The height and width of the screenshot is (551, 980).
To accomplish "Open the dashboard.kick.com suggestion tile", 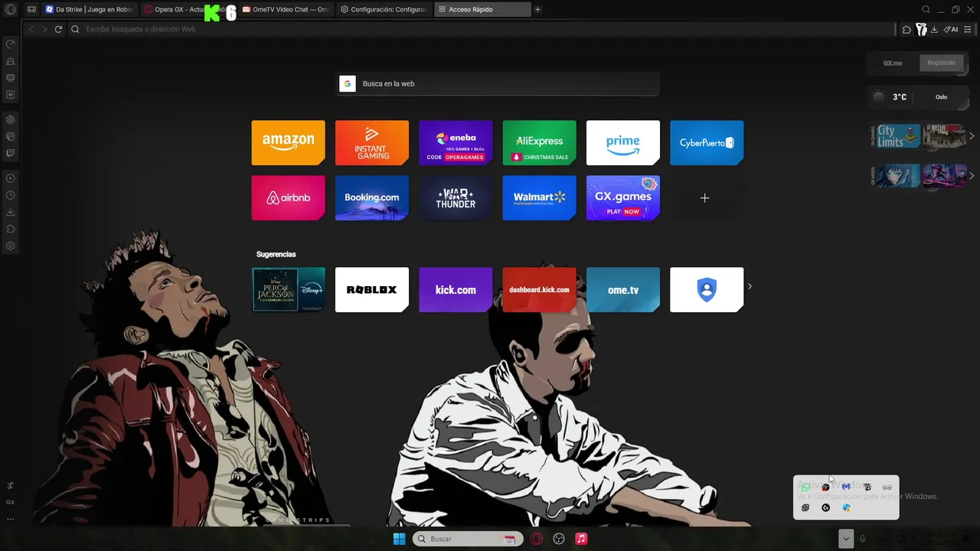I will pos(539,289).
